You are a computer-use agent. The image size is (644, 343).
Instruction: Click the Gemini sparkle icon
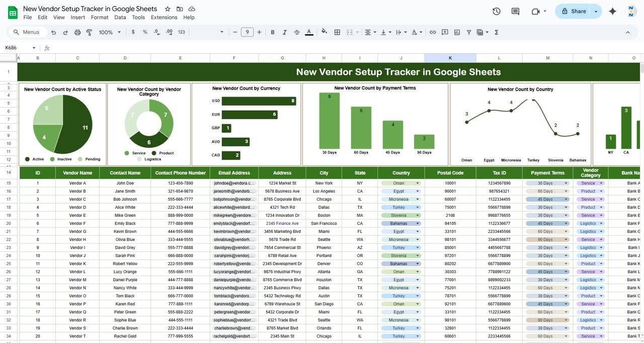point(612,11)
